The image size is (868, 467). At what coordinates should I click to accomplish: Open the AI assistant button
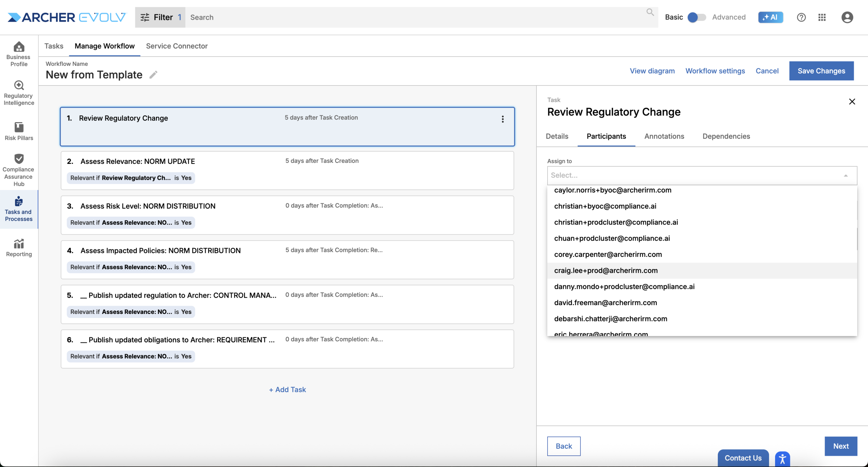click(770, 17)
